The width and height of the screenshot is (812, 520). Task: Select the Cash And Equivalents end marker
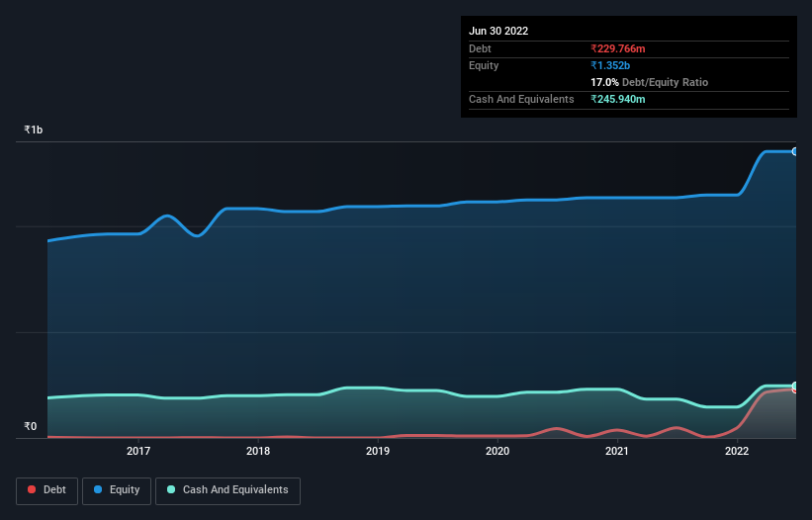(794, 386)
